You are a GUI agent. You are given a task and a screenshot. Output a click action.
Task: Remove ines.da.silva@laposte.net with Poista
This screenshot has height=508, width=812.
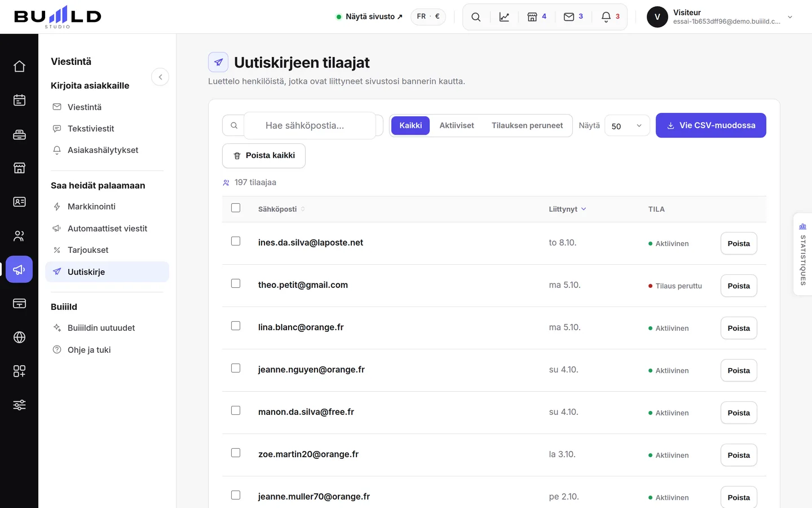click(739, 243)
